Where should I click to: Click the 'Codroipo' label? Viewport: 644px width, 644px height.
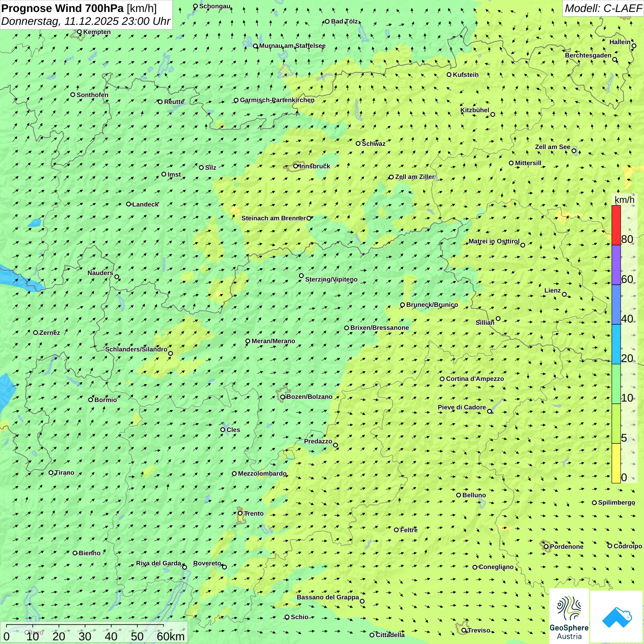(628, 546)
